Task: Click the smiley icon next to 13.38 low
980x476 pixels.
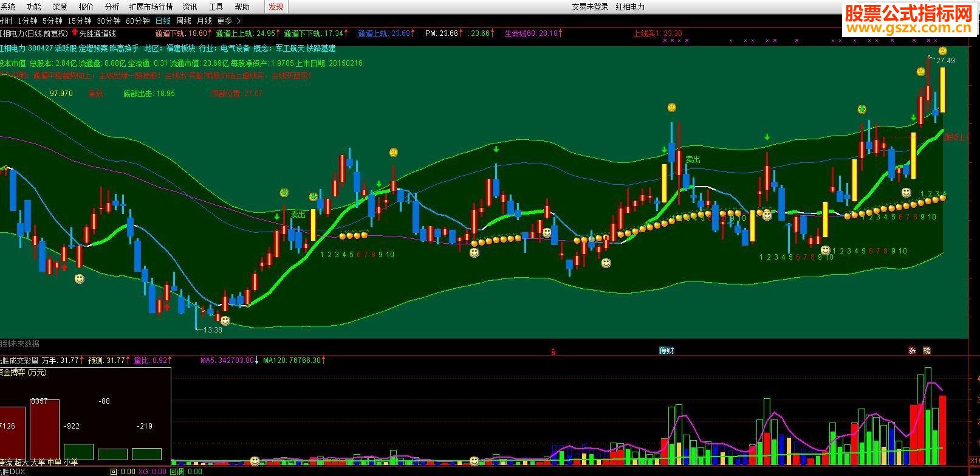Action: point(225,320)
